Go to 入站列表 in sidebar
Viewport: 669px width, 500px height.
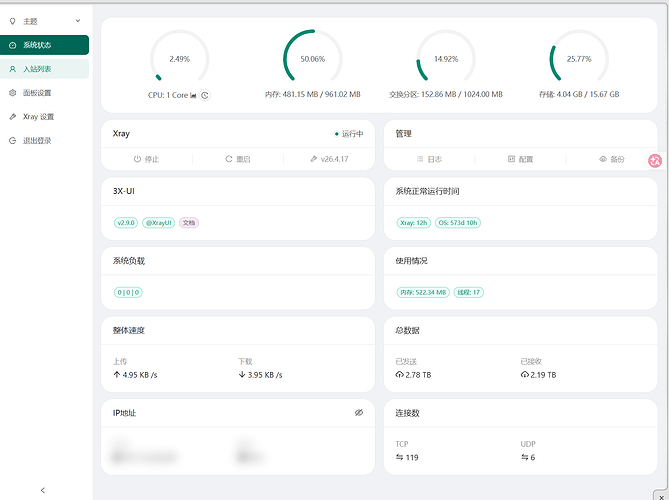44,69
